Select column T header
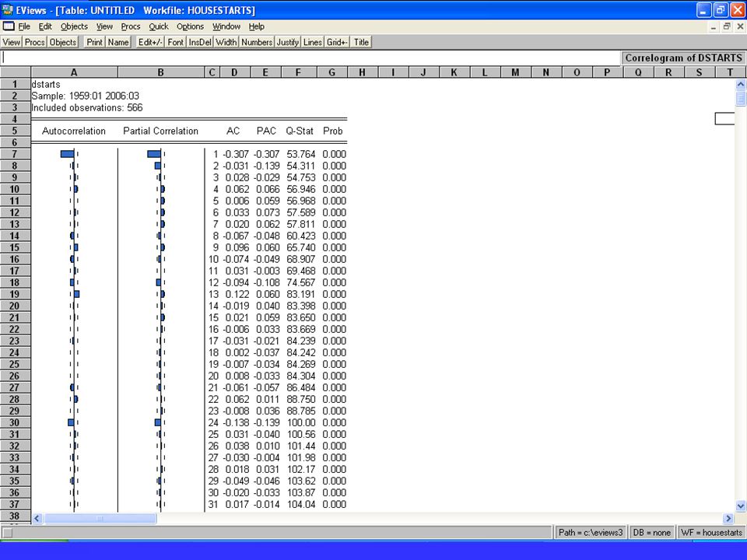Image resolution: width=747 pixels, height=560 pixels. coord(729,72)
